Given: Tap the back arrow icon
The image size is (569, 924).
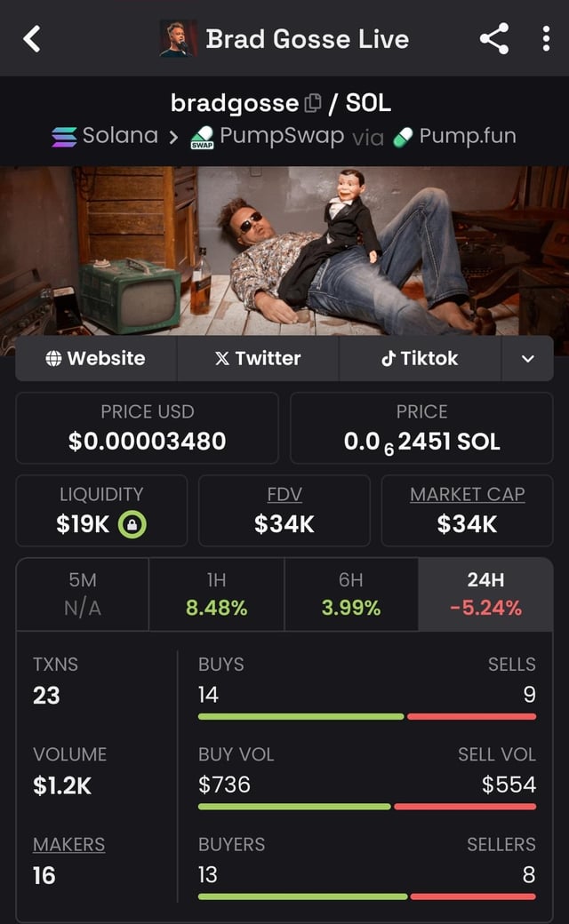Looking at the screenshot, I should pos(32,38).
